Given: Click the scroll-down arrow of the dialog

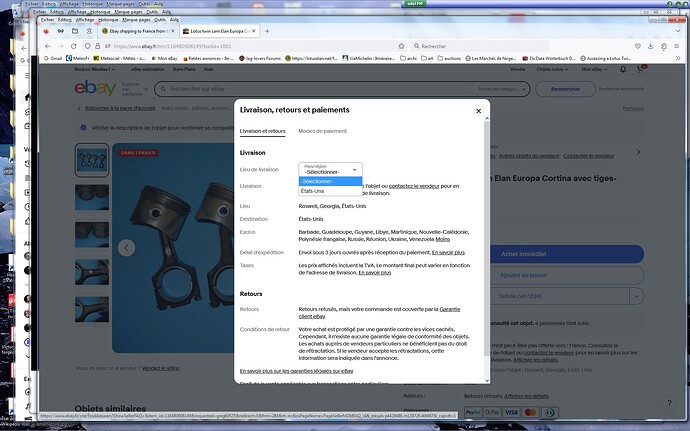Looking at the screenshot, I should point(487,380).
